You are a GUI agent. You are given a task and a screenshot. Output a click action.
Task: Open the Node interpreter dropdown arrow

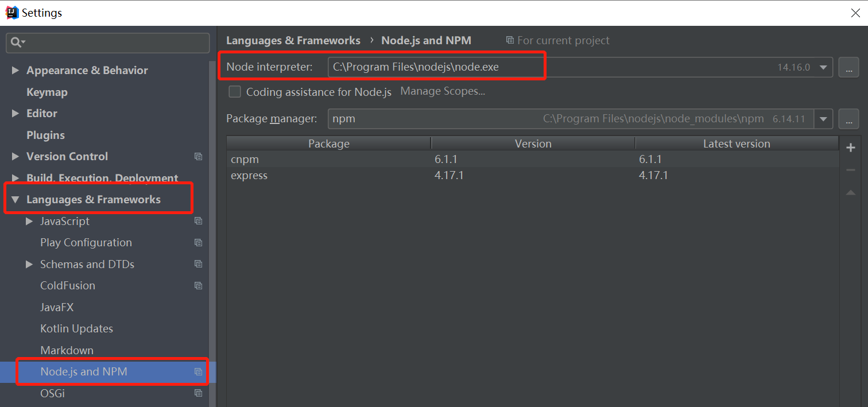(x=823, y=67)
